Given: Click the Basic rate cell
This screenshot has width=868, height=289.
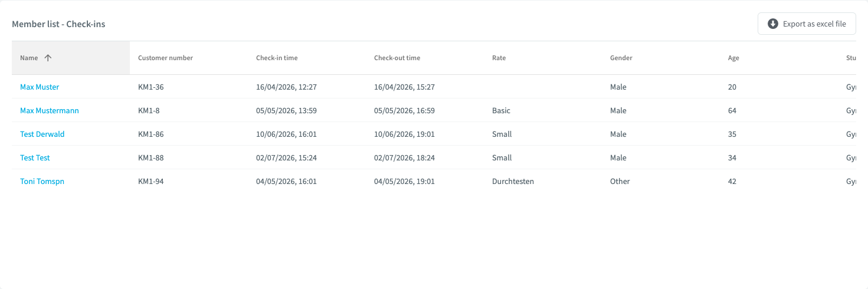Looking at the screenshot, I should click(x=501, y=110).
